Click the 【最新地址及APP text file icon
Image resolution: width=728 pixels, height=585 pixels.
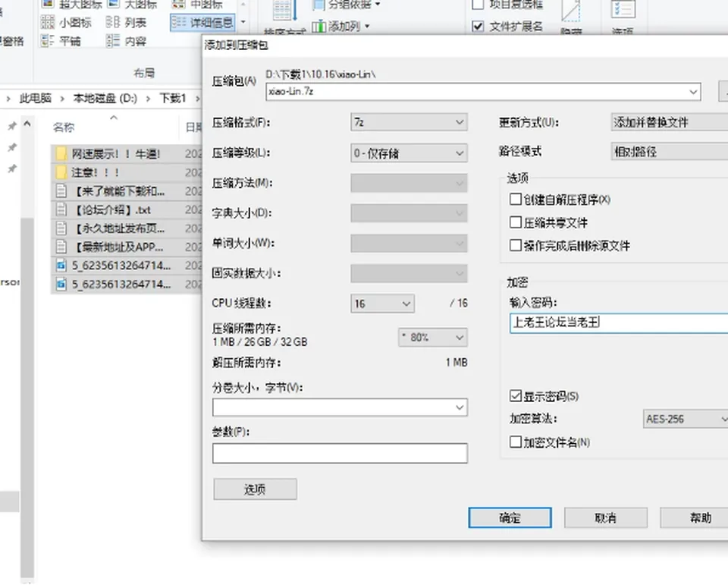(x=61, y=247)
